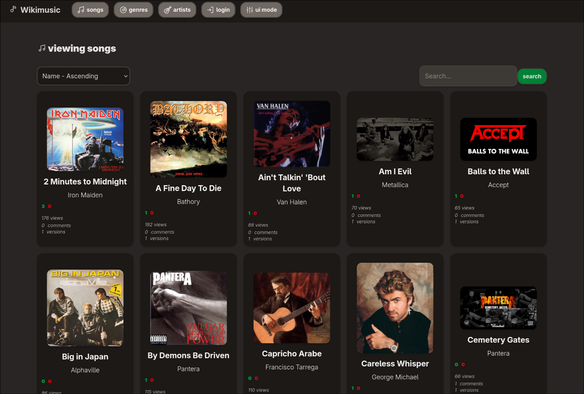This screenshot has width=584, height=394.
Task: Click the versions count on Balls to the Wall
Action: [466, 222]
